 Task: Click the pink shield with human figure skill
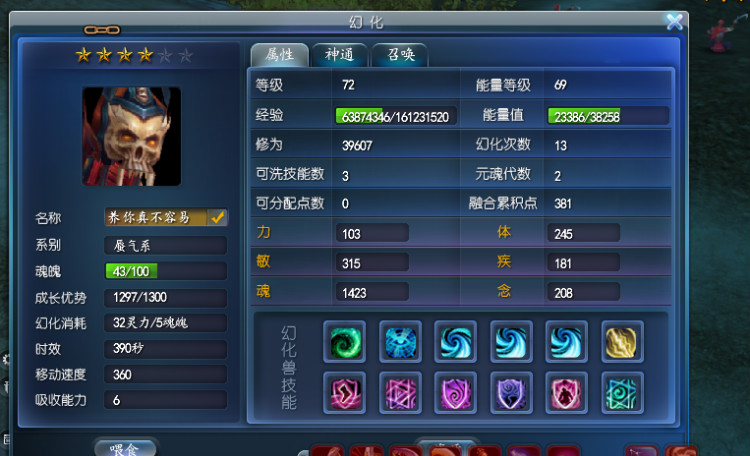566,392
